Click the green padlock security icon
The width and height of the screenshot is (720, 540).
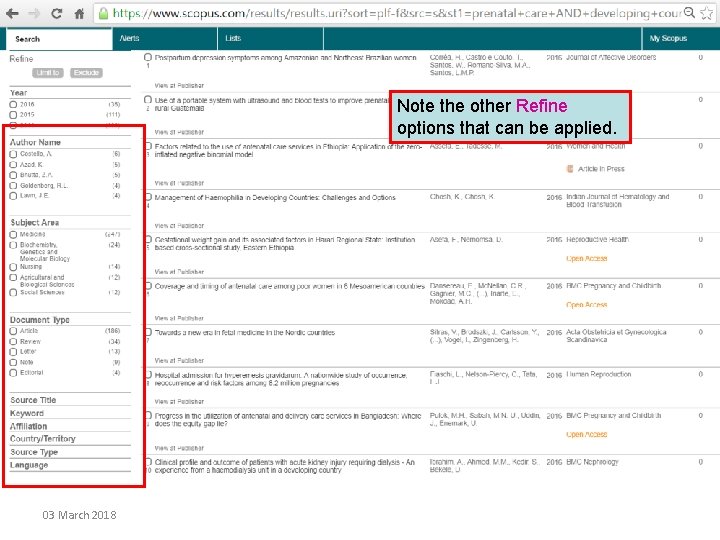coord(104,13)
